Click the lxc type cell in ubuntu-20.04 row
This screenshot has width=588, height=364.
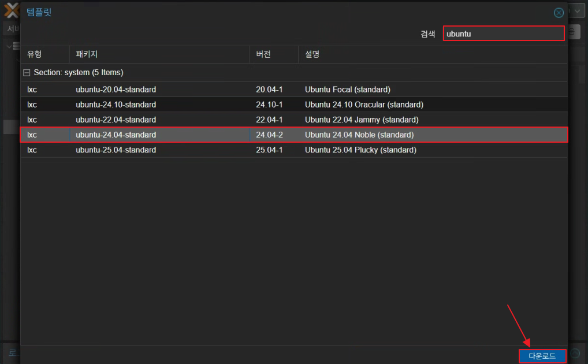[x=32, y=90]
